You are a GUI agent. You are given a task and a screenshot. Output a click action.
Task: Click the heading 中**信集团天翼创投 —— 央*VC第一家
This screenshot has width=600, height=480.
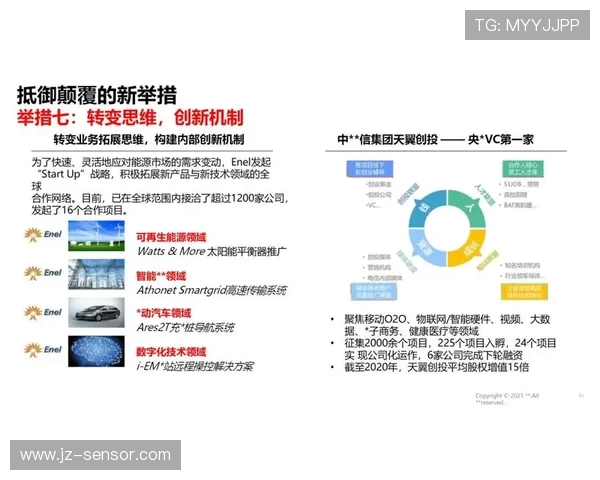435,140
